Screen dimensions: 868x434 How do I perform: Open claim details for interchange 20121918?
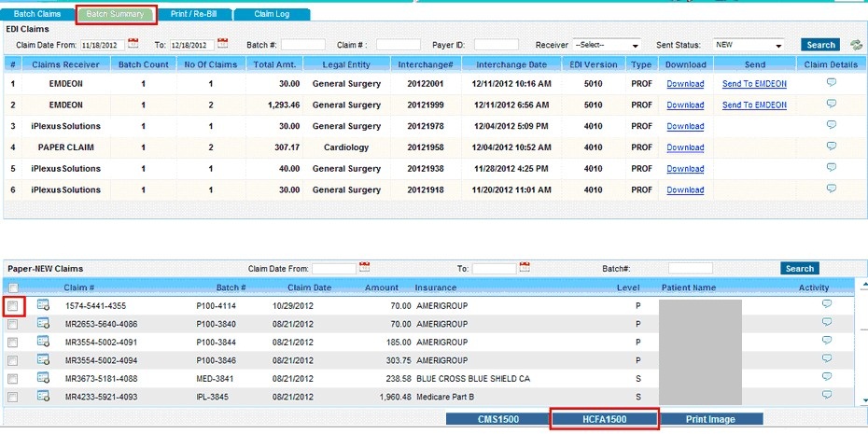[x=831, y=189]
